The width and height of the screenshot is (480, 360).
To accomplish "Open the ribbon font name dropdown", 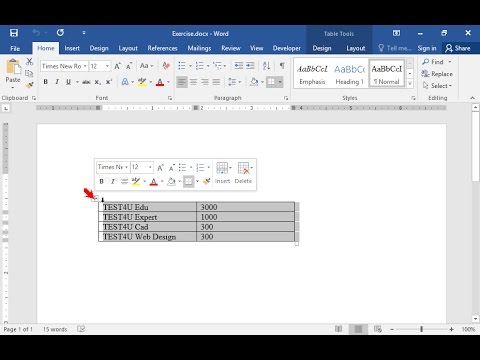I will pos(85,66).
